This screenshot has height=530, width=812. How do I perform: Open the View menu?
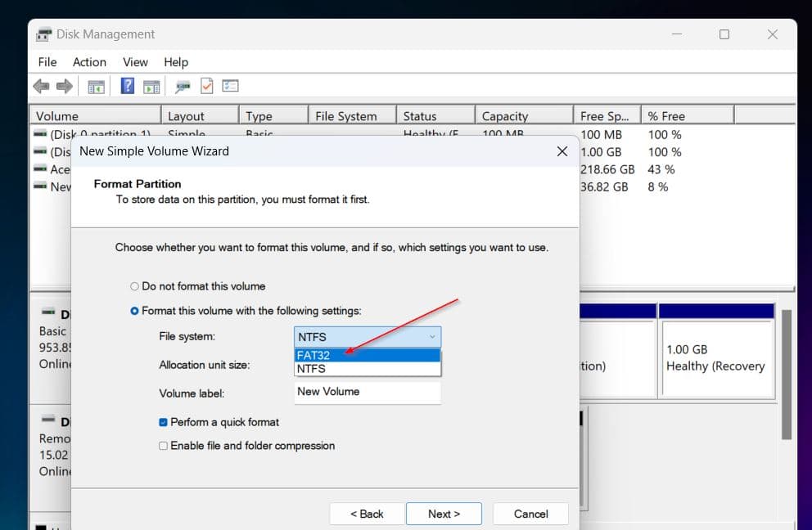(135, 62)
